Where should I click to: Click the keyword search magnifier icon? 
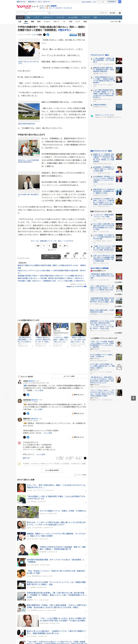pos(49,13)
